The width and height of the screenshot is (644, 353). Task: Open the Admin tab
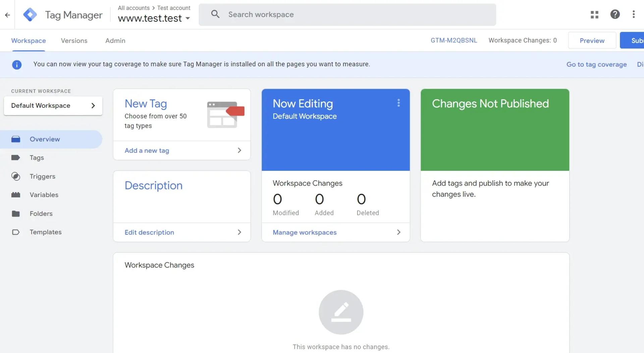click(115, 41)
